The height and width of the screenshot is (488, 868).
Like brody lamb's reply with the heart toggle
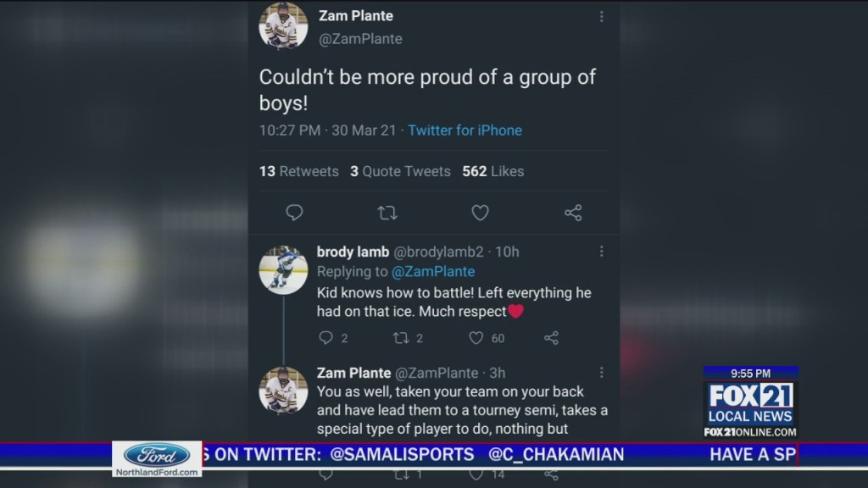[476, 337]
